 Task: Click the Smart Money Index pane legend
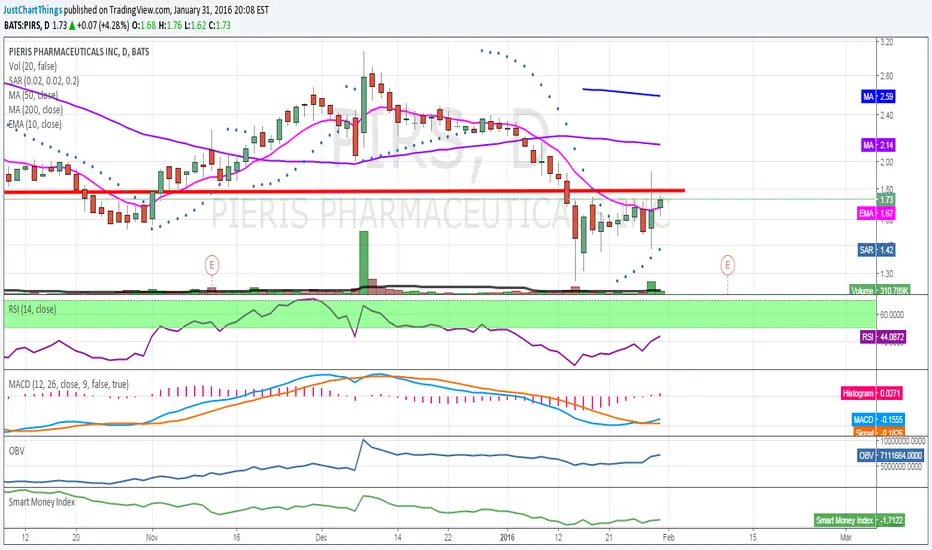(x=42, y=502)
